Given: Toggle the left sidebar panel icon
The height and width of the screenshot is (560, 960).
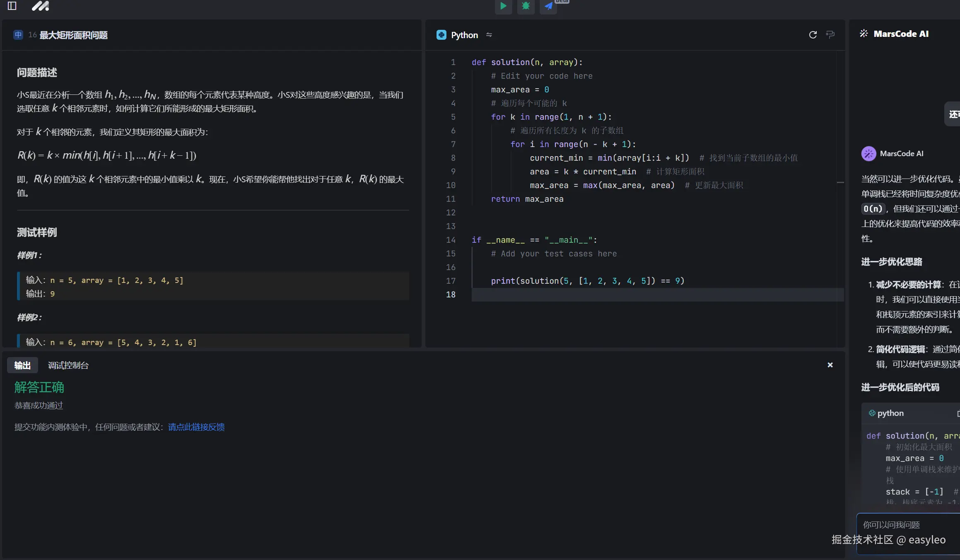Looking at the screenshot, I should 12,6.
